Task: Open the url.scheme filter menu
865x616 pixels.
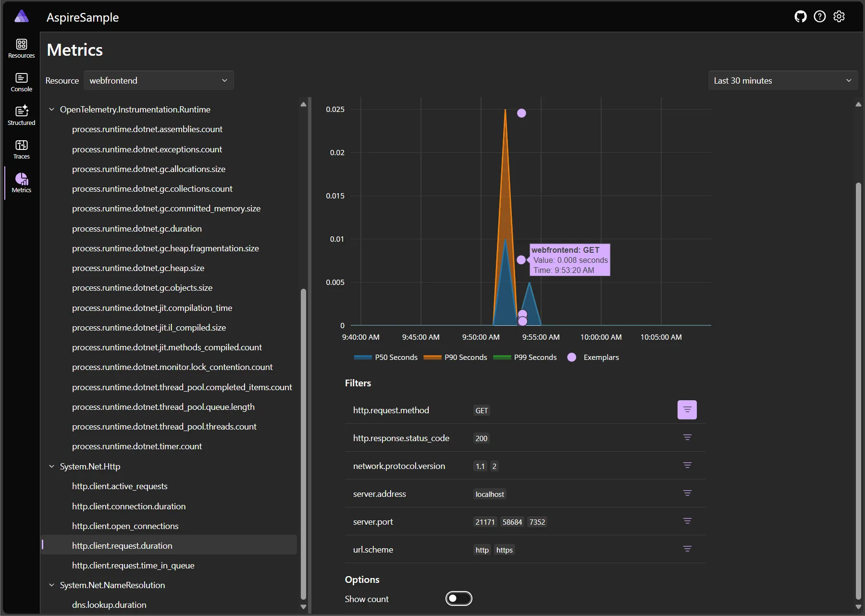Action: pos(687,549)
